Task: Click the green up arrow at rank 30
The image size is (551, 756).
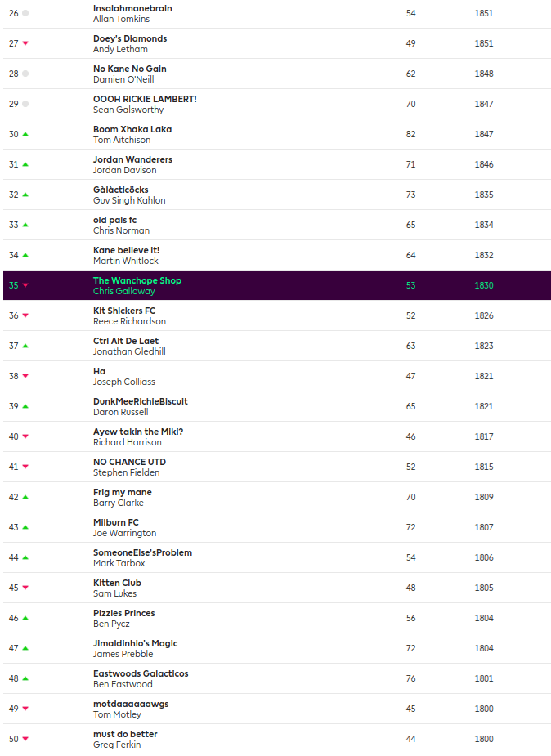Action: (x=25, y=134)
